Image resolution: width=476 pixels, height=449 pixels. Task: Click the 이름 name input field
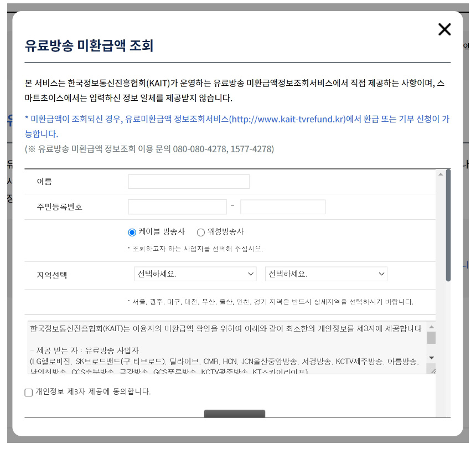click(188, 181)
